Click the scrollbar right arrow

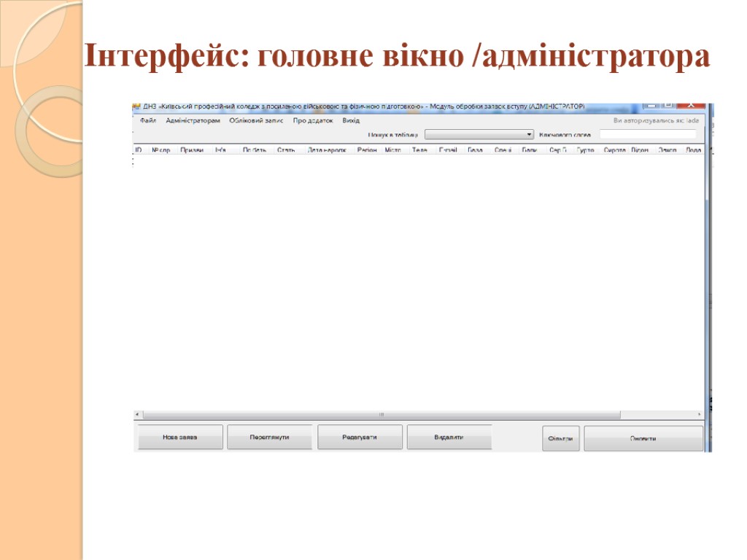[x=700, y=415]
